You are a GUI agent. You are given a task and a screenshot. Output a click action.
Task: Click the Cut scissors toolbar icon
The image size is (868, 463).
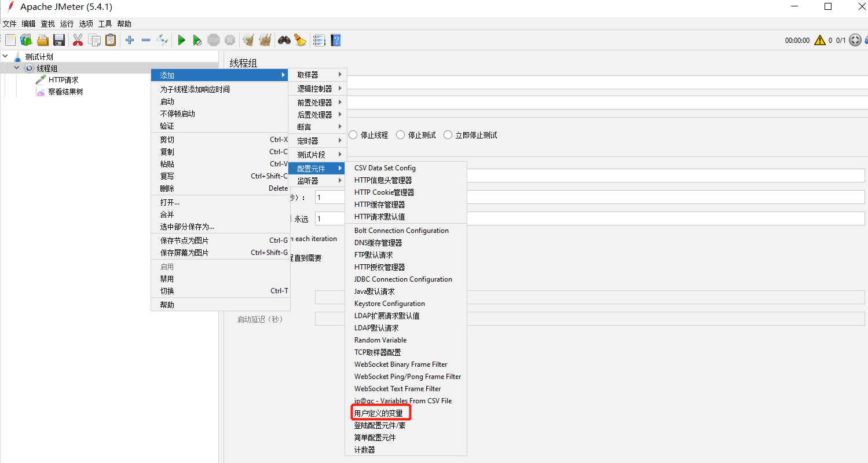point(78,40)
